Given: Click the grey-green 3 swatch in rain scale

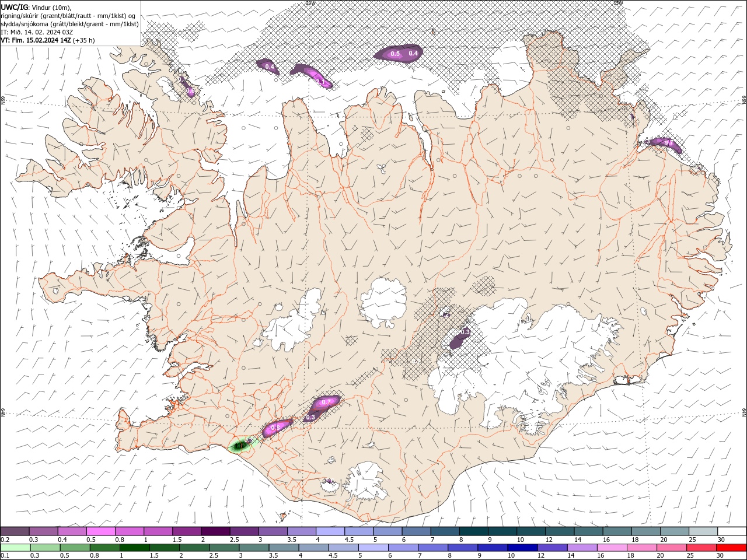Looking at the screenshot, I should pos(255,548).
